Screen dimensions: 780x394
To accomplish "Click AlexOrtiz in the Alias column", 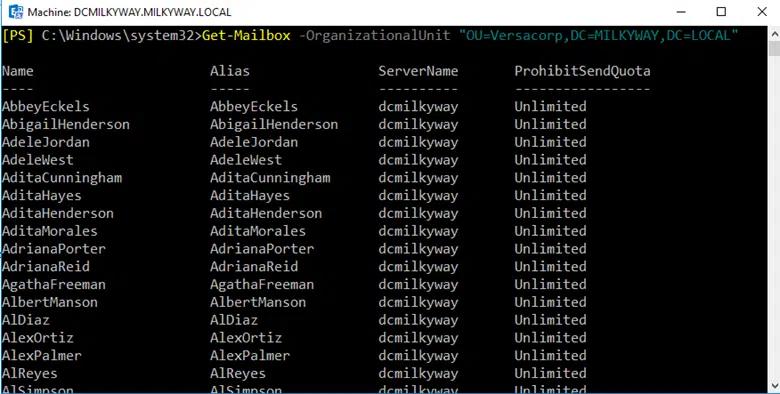I will pos(246,338).
